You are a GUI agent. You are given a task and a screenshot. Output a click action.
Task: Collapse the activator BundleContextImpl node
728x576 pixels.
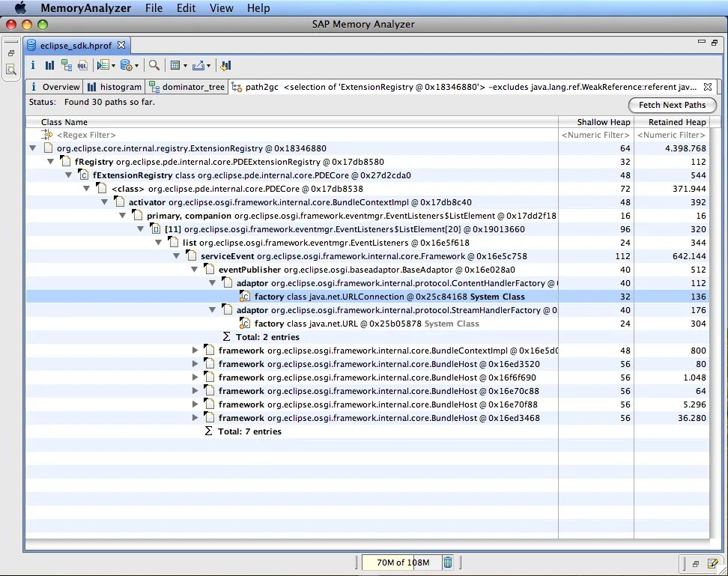tap(104, 202)
